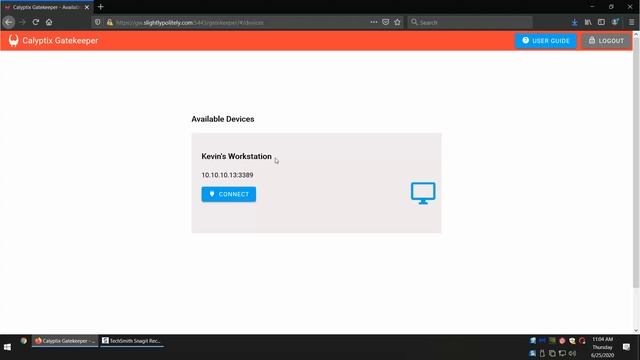Screen dimensions: 640x360
Task: Click the network tray icon
Action: [x=562, y=354]
